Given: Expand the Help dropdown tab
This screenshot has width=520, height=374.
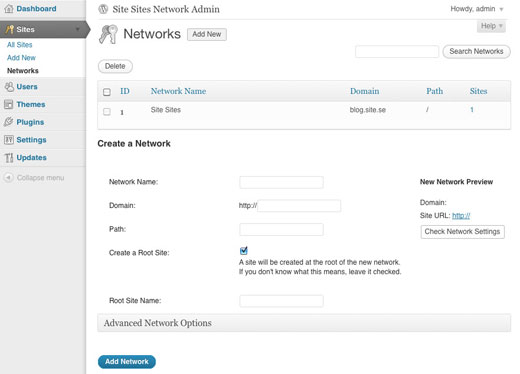Looking at the screenshot, I should pyautogui.click(x=491, y=26).
